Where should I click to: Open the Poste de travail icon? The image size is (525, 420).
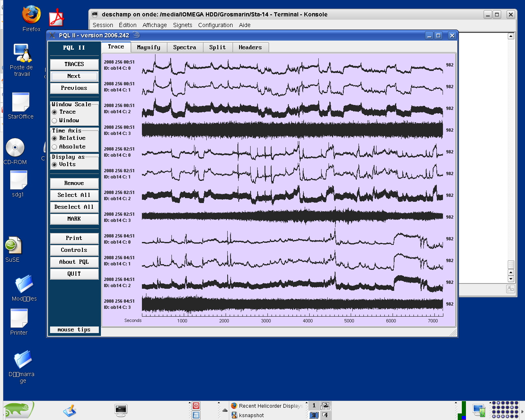coord(22,54)
